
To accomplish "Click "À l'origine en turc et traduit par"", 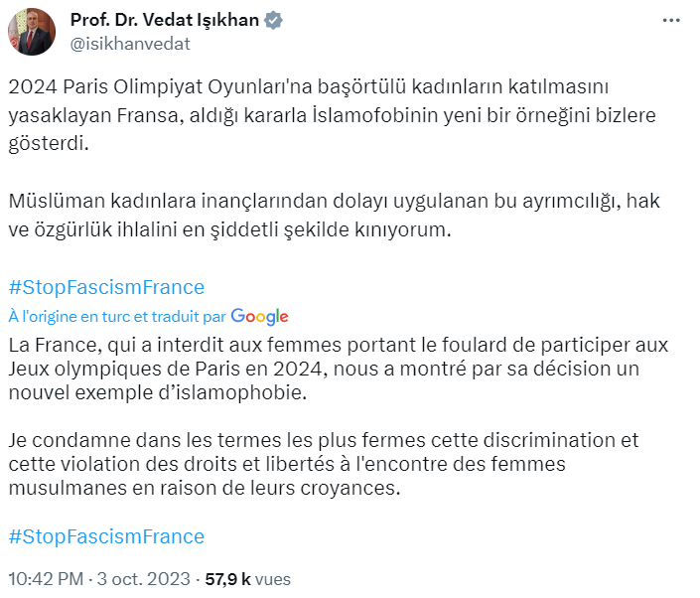I will (x=117, y=317).
